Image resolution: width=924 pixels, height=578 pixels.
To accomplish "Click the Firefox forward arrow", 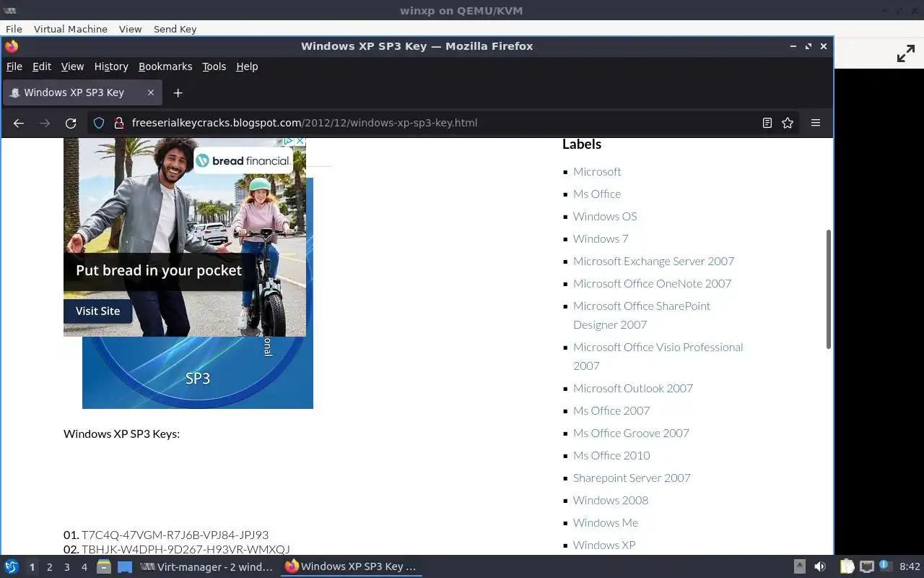I will (45, 123).
